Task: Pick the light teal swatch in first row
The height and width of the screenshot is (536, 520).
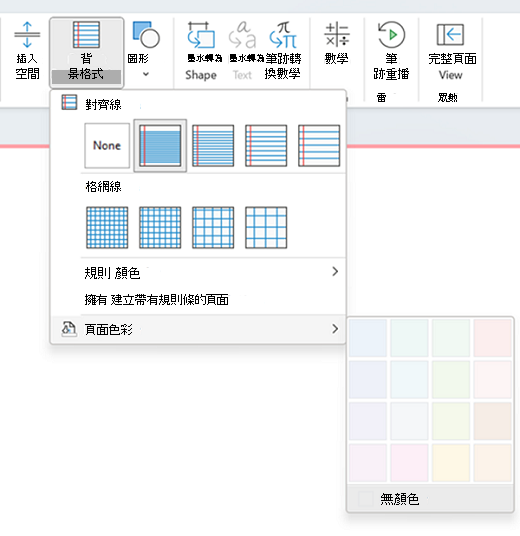Action: (409, 338)
